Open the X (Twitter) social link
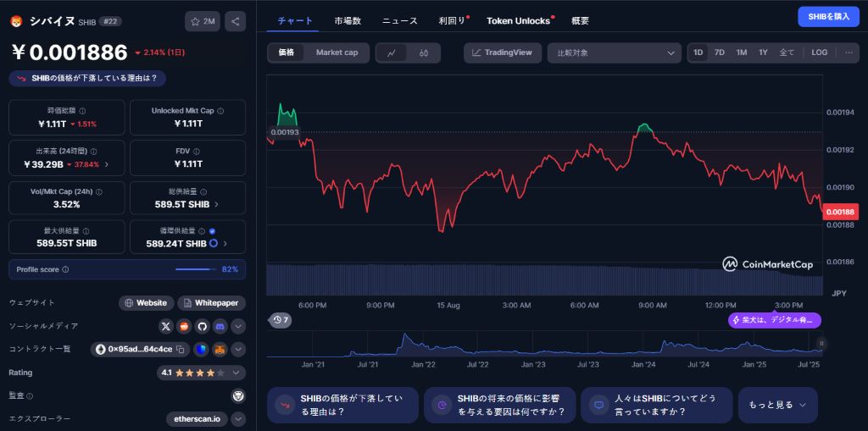This screenshot has width=868, height=431. tap(166, 327)
